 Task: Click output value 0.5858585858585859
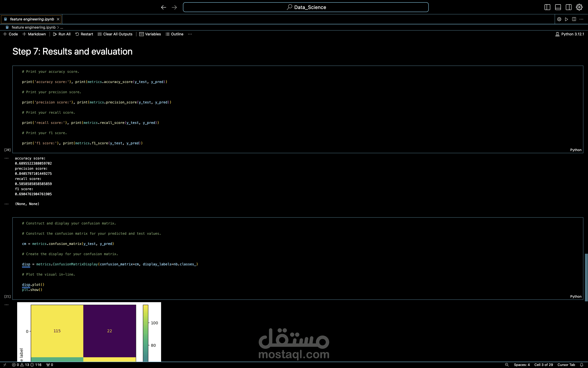33,184
